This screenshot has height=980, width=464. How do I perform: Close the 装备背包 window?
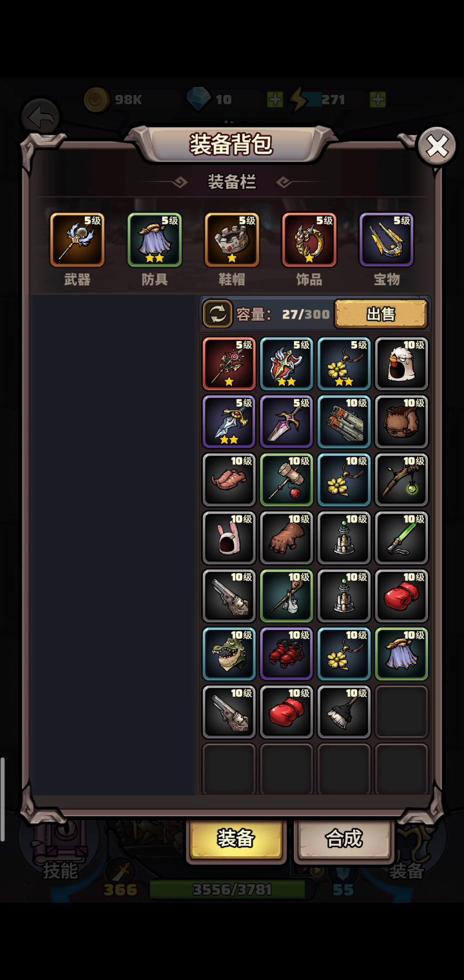point(436,146)
